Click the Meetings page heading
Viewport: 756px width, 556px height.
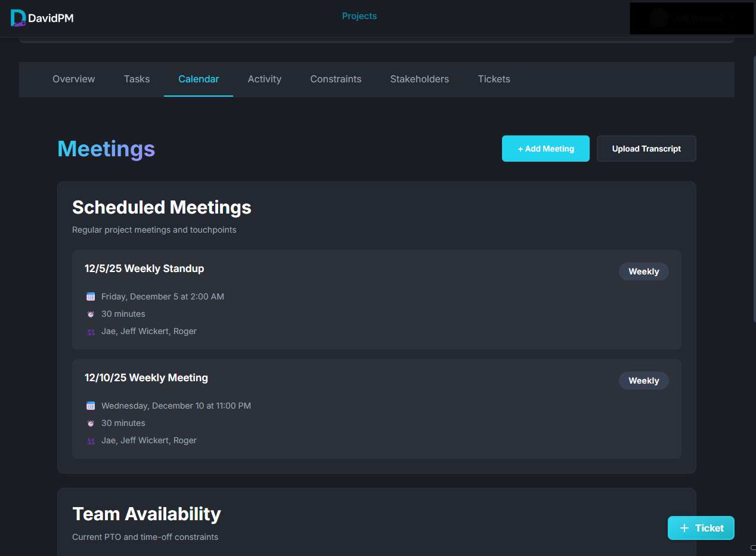(106, 149)
